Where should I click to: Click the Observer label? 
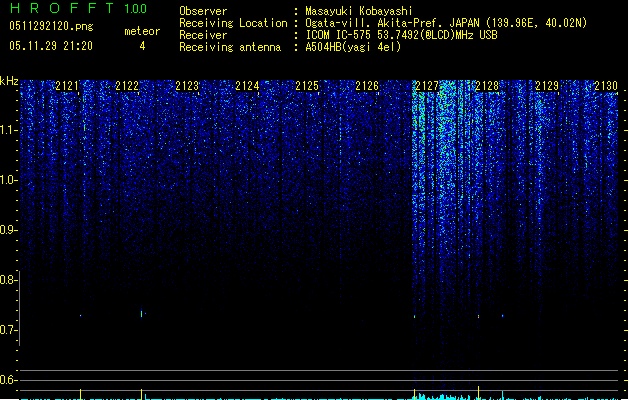coord(203,11)
